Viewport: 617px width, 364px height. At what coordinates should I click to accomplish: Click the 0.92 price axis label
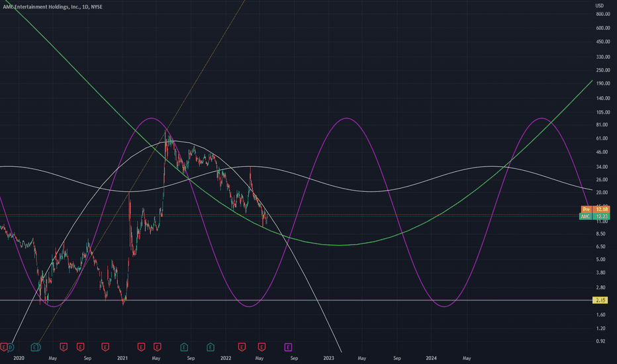click(x=601, y=341)
